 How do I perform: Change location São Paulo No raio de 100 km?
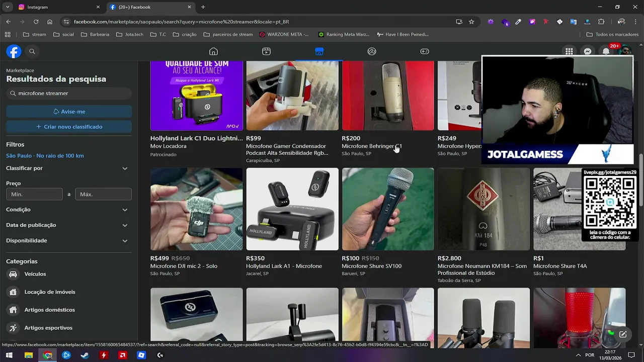click(x=45, y=156)
